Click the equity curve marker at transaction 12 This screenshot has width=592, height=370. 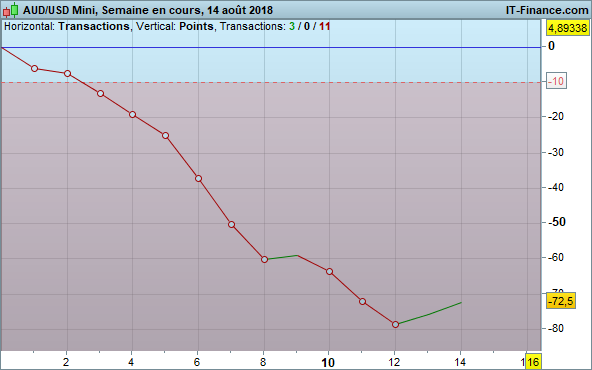[x=395, y=324]
